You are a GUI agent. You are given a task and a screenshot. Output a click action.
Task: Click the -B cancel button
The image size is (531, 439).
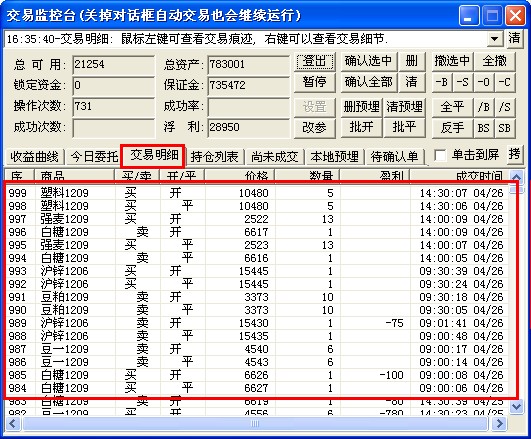442,82
